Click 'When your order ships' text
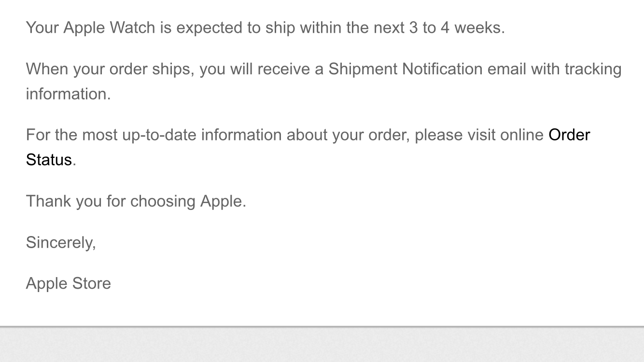The image size is (644, 362). (110, 69)
